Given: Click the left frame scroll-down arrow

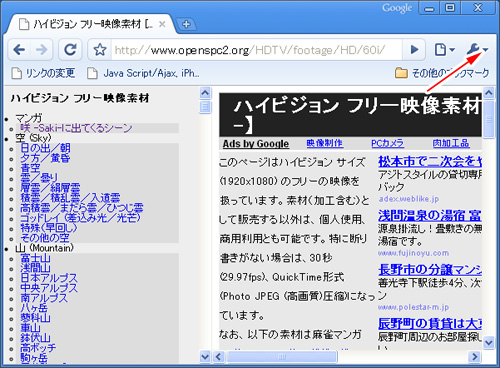Looking at the screenshot, I should 205,357.
